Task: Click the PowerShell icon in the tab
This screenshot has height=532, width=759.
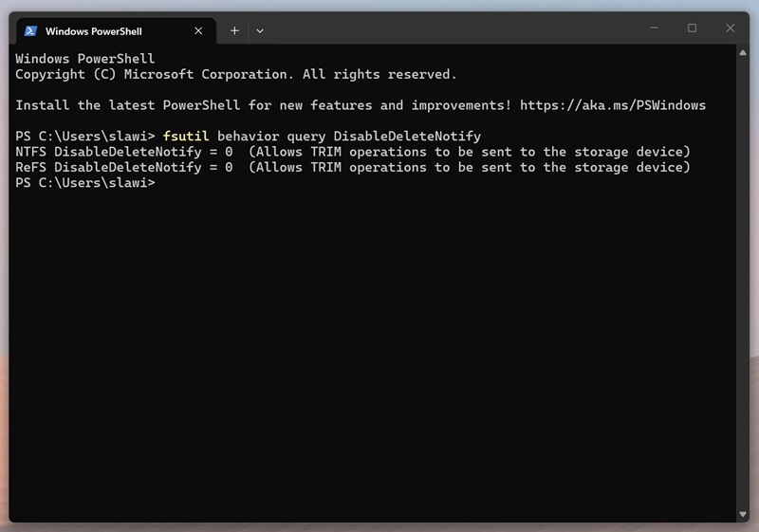Action: click(30, 30)
